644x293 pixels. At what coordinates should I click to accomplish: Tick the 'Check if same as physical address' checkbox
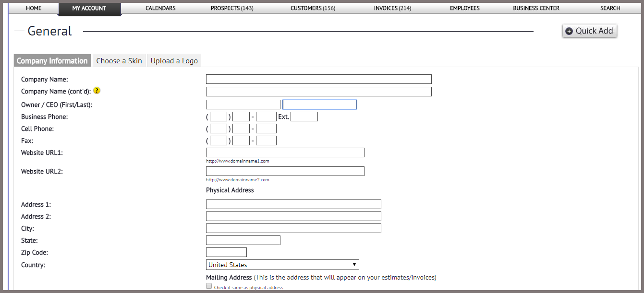[209, 286]
